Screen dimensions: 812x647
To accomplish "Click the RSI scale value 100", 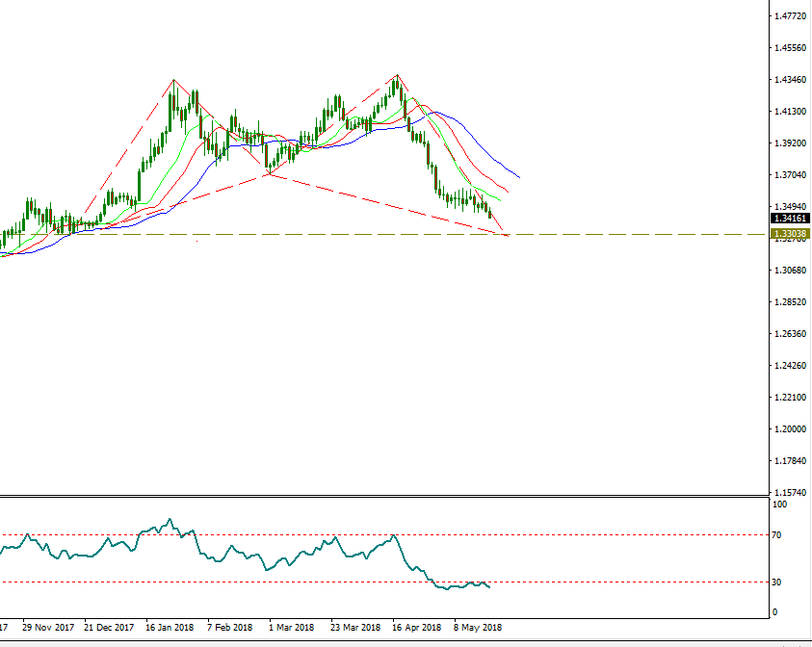I will [780, 504].
